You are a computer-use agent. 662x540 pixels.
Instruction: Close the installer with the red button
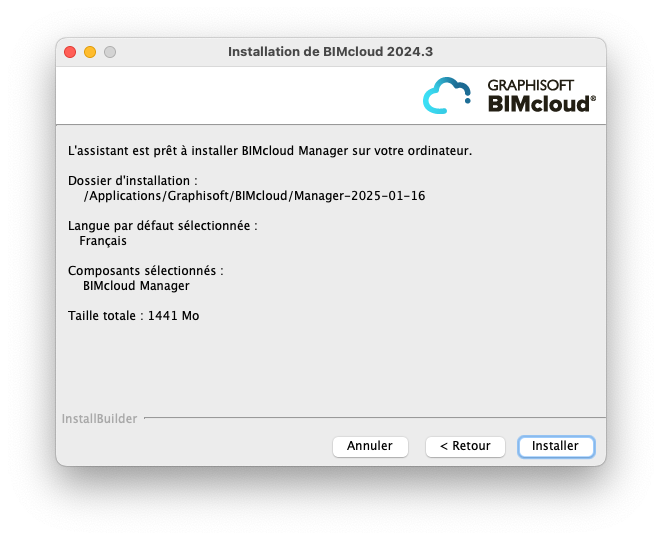point(70,52)
